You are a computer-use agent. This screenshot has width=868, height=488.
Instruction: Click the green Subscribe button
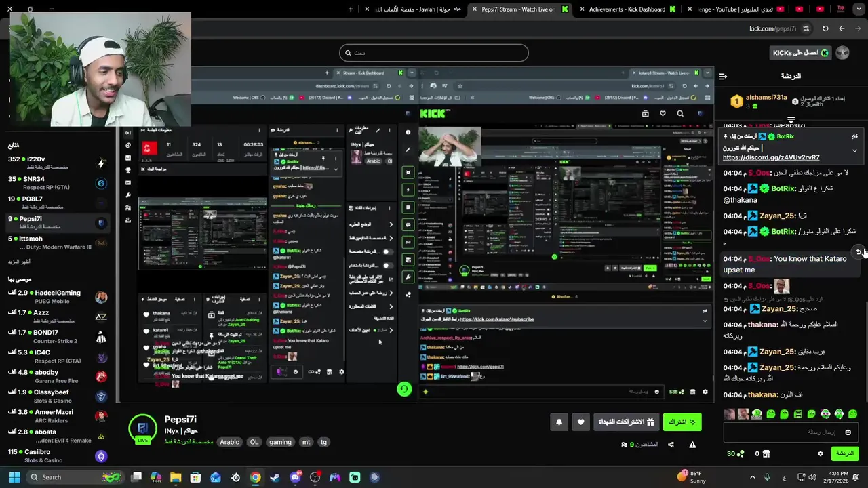[682, 422]
